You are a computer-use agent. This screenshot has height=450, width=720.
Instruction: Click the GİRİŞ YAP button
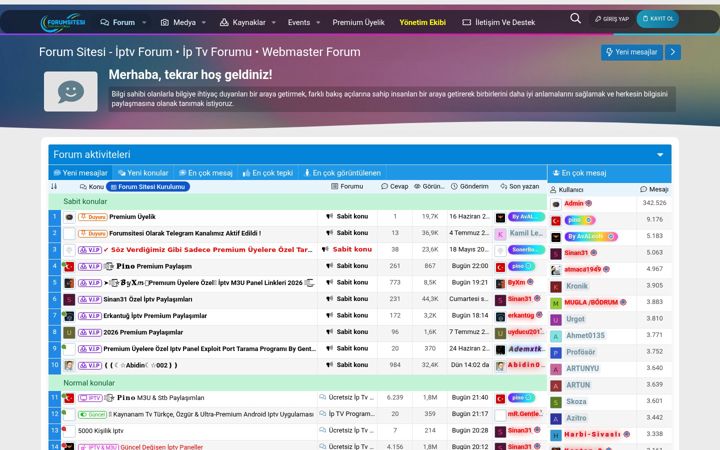point(612,19)
